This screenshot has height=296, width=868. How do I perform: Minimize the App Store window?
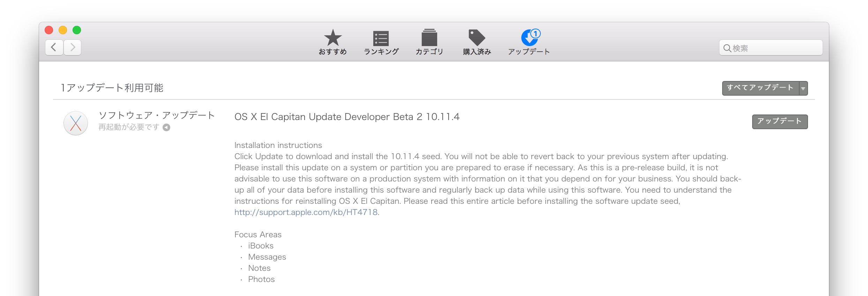click(x=63, y=30)
